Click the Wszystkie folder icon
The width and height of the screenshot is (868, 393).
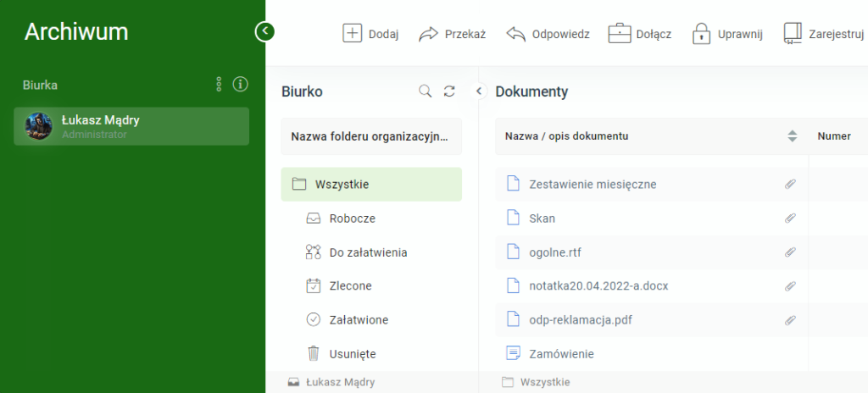tap(299, 185)
